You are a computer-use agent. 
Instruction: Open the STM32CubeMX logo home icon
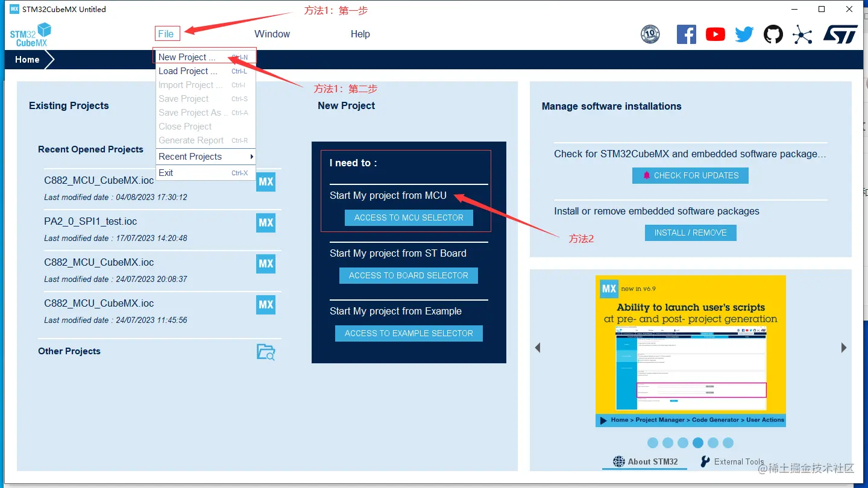pos(30,34)
